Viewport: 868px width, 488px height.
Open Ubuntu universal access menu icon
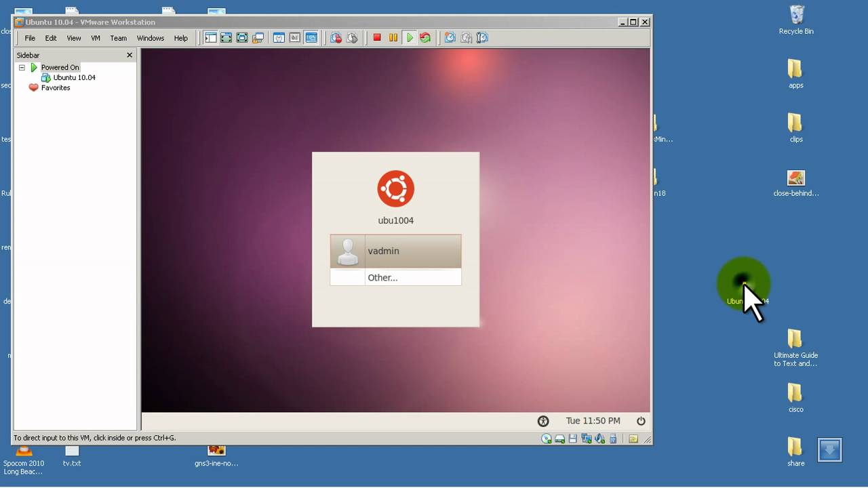(x=543, y=421)
